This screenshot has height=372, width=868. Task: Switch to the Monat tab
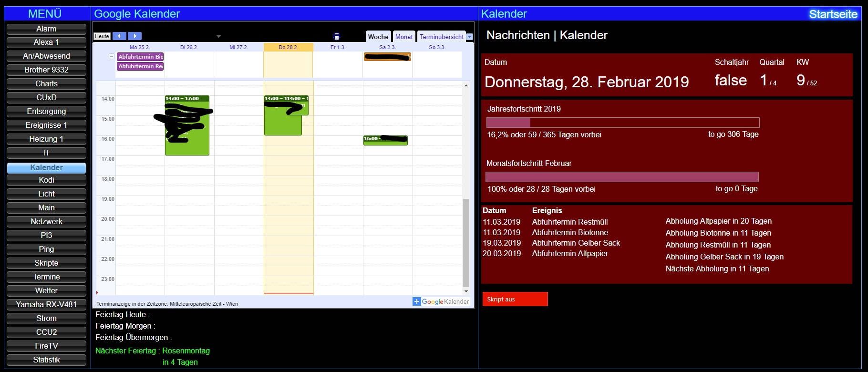pos(404,37)
